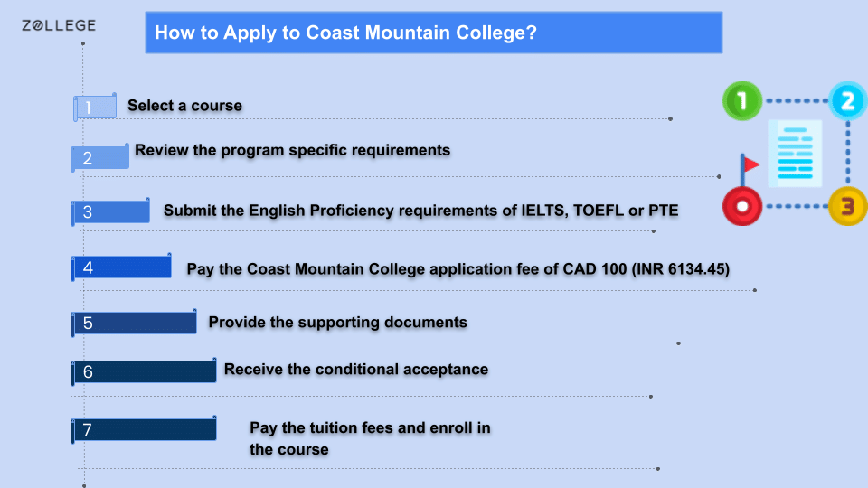Select the step 4 number banner
Viewport: 868px width, 488px height.
121,267
